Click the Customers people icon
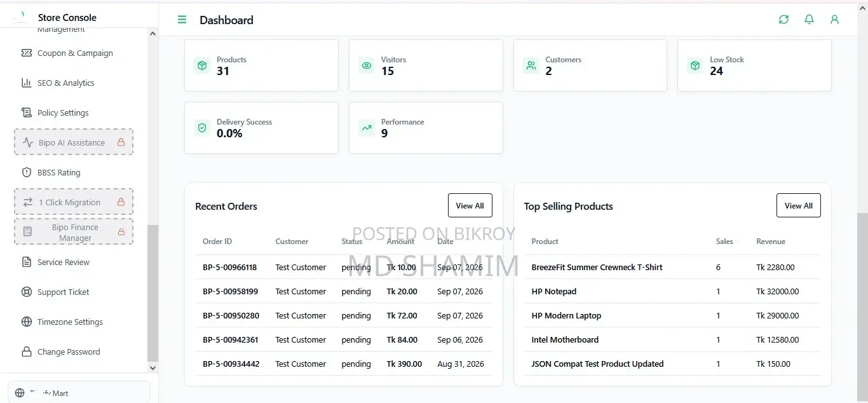 click(531, 65)
